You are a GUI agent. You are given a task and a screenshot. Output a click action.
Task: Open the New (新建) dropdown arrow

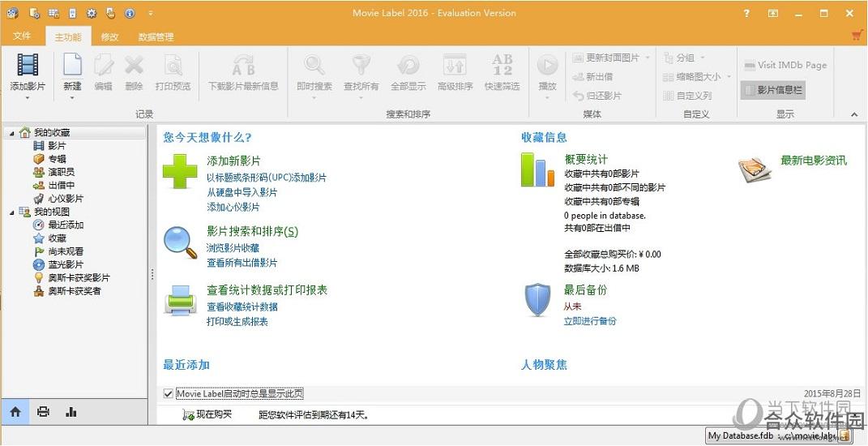click(72, 98)
